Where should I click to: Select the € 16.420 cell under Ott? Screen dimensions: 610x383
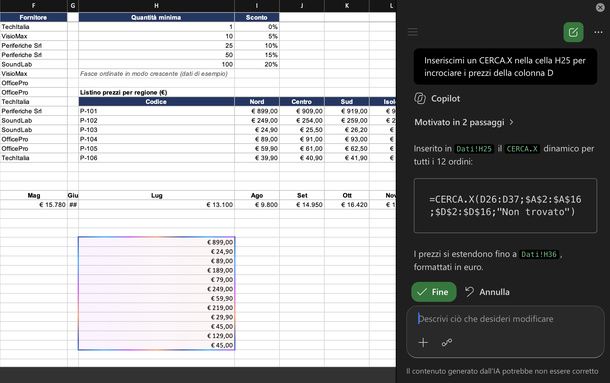347,205
